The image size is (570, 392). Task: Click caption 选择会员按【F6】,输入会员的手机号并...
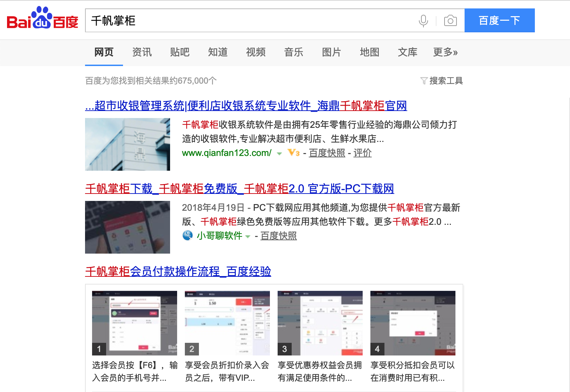(135, 372)
